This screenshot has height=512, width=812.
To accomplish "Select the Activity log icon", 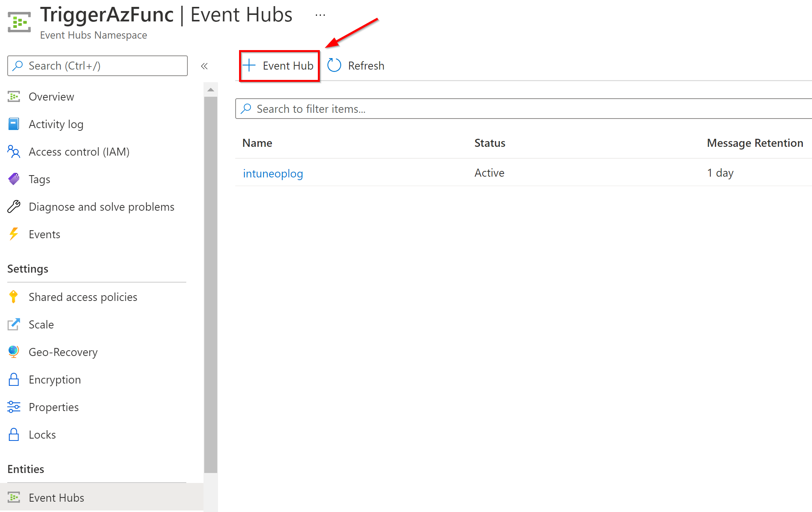I will coord(14,124).
